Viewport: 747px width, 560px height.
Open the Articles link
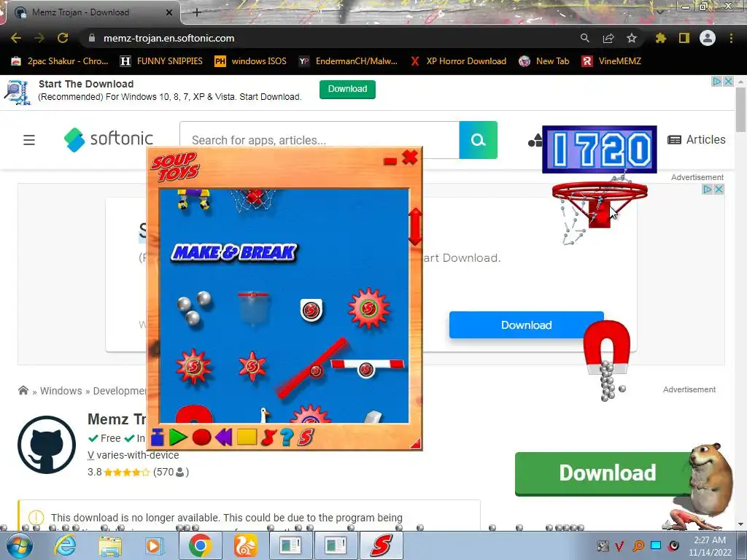pyautogui.click(x=697, y=139)
